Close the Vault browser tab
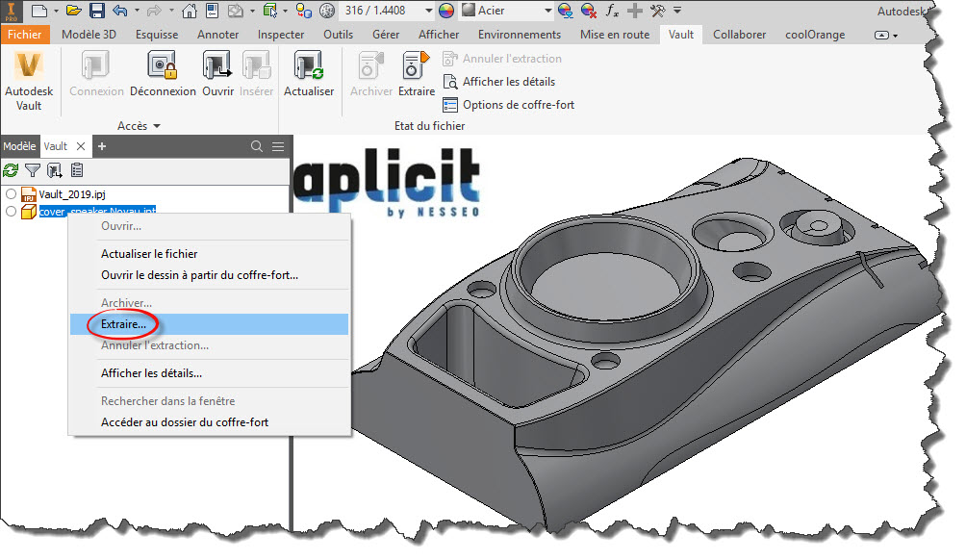966x560 pixels. tap(82, 146)
